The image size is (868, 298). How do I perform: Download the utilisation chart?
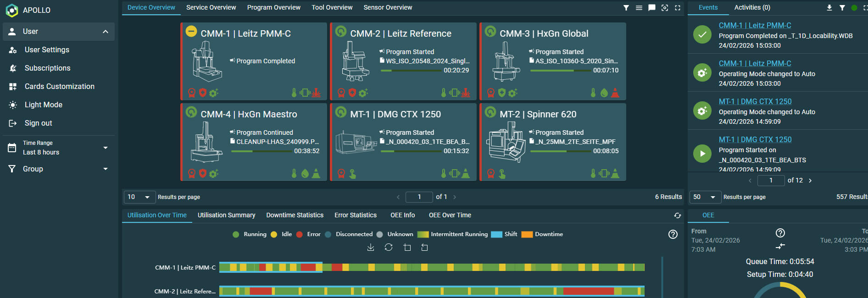point(371,248)
